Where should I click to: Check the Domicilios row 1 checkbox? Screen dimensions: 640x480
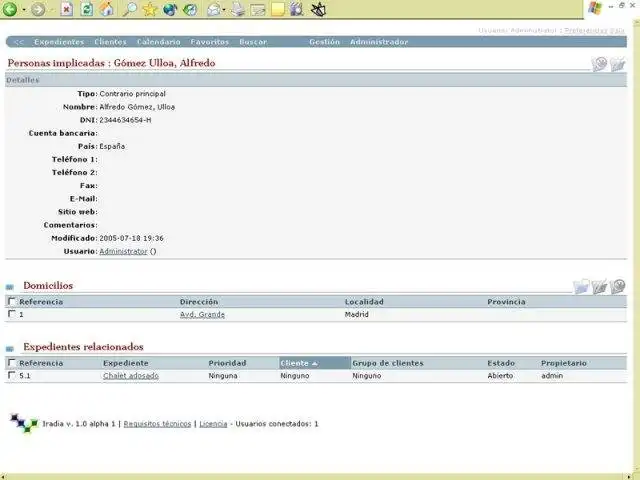coord(11,313)
